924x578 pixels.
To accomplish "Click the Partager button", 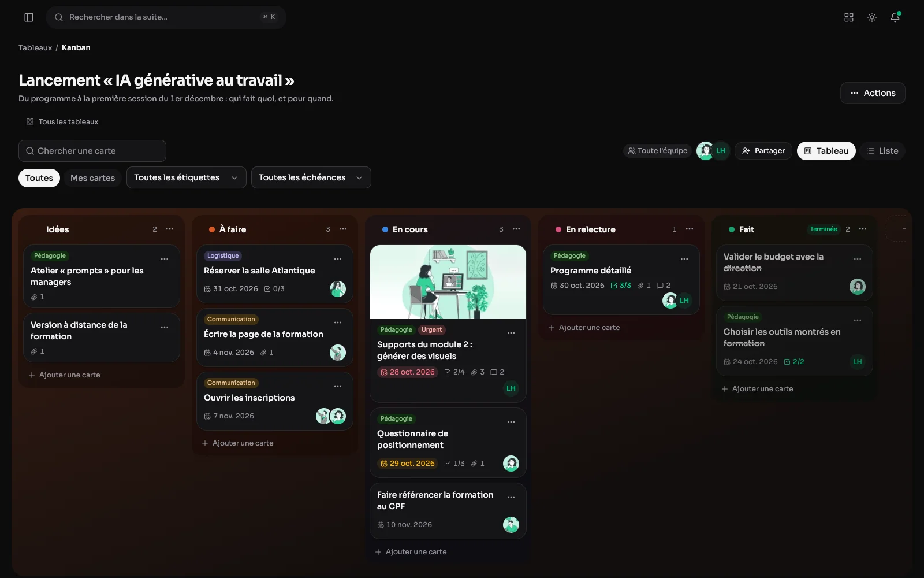I will coord(763,151).
